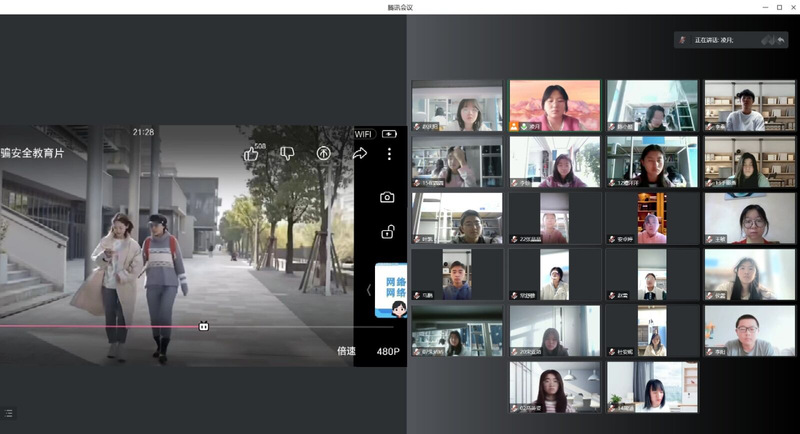Open the 480P video quality selector
This screenshot has width=800, height=434.
point(388,352)
